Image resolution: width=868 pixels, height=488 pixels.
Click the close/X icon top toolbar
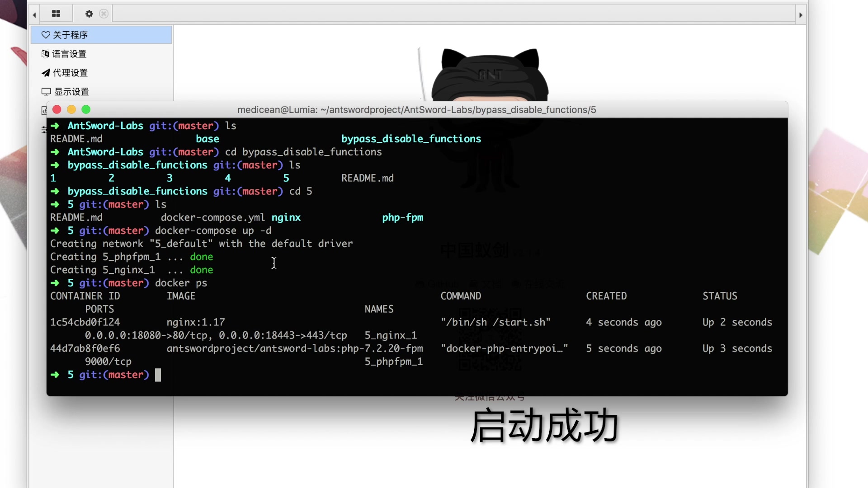pos(103,13)
